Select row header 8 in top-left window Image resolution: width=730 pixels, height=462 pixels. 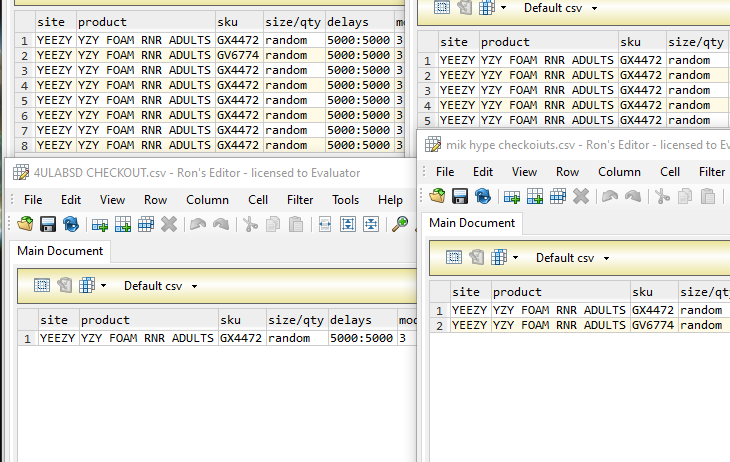point(25,145)
